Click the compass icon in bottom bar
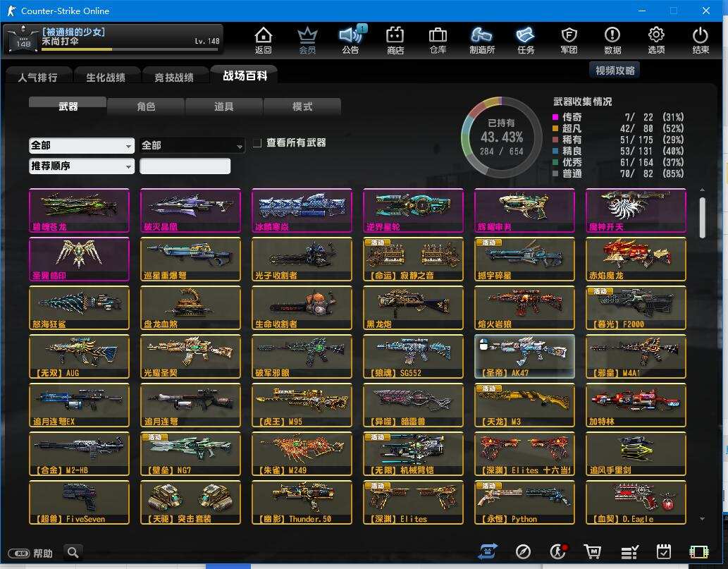This screenshot has width=728, height=569. pyautogui.click(x=523, y=552)
